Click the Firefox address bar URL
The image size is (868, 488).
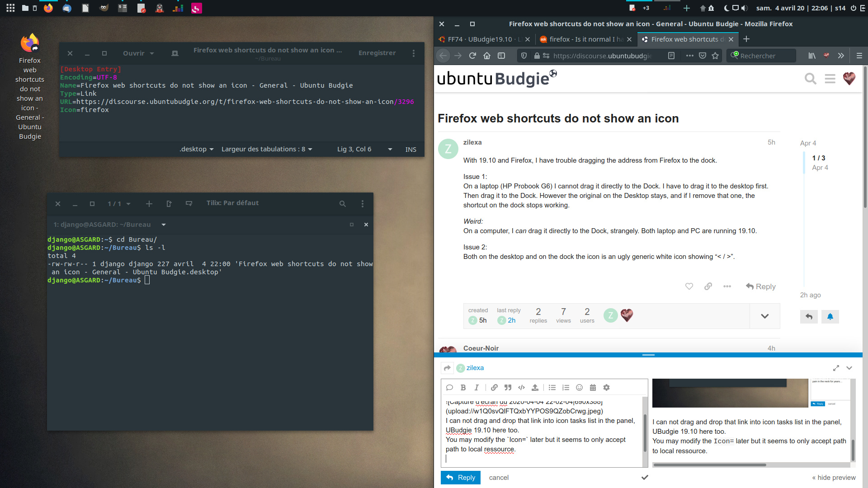(x=602, y=56)
